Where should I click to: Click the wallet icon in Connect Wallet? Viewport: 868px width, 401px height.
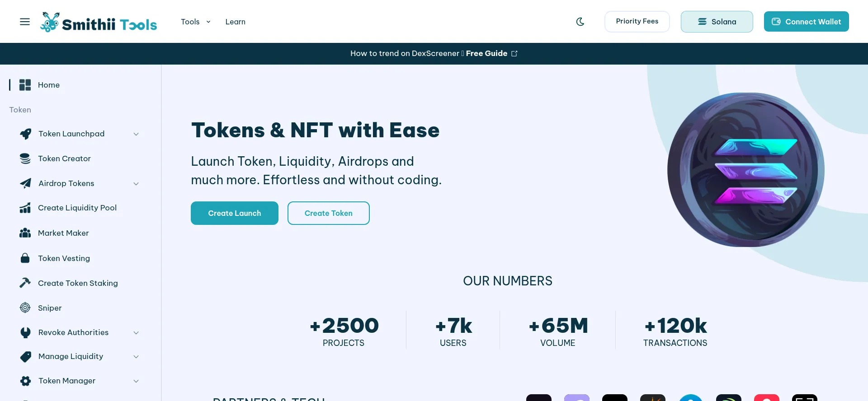[776, 22]
